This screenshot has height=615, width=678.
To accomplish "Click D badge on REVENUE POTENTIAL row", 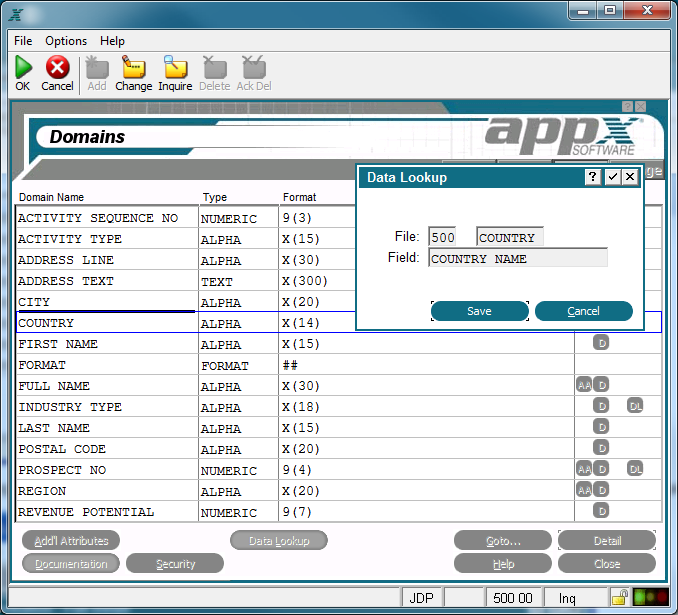I will click(x=601, y=511).
